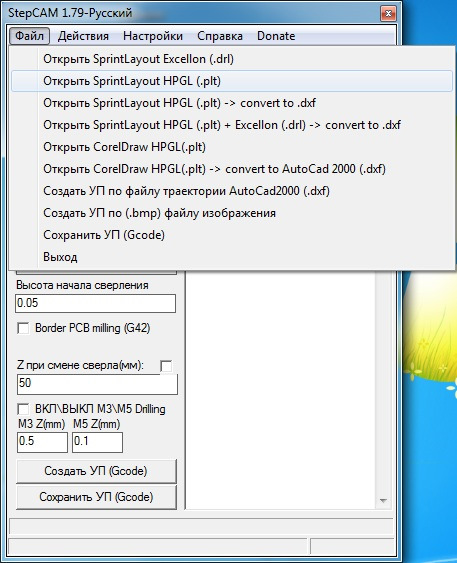Choose Открыть CorelDraw HPGL(.plt) entry

click(x=232, y=147)
